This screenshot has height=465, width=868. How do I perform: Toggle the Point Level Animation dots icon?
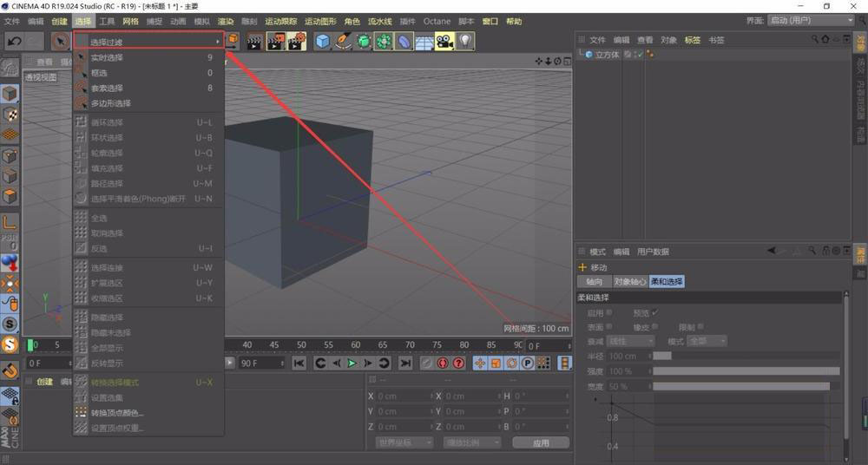[x=543, y=363]
